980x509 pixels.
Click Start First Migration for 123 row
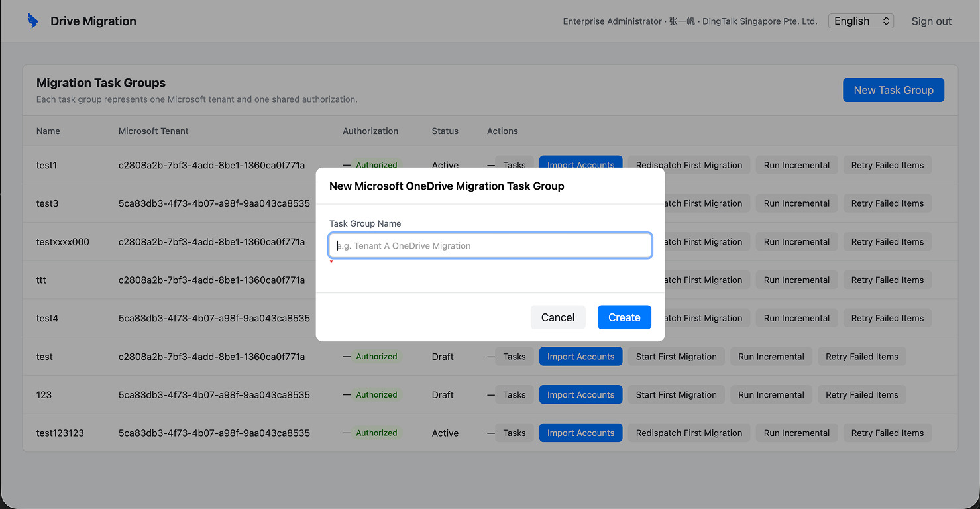point(676,395)
